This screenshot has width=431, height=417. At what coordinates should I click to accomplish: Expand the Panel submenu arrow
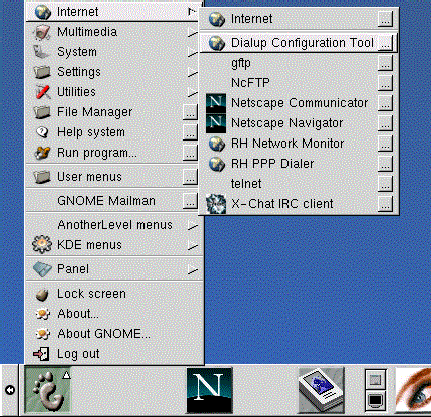[192, 269]
